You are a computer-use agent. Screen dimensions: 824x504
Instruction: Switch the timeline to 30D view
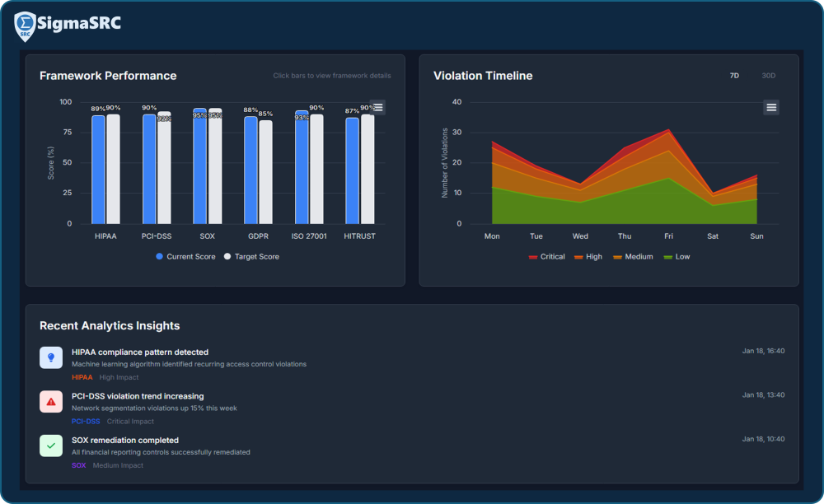coord(768,76)
